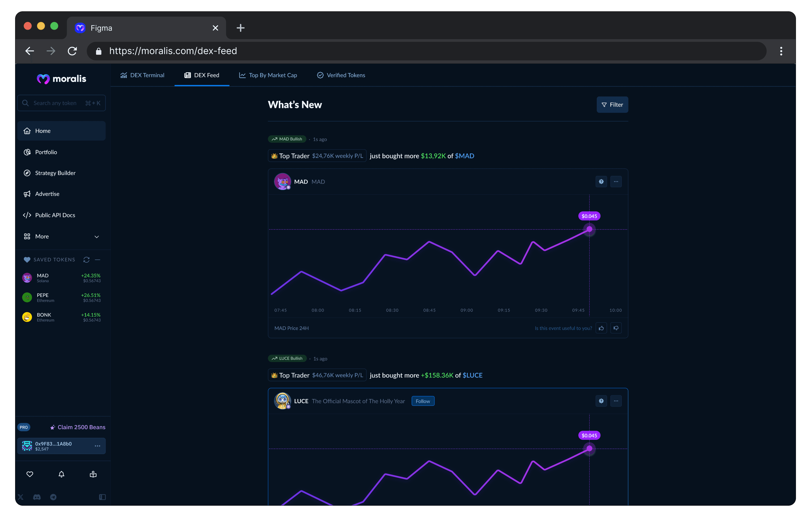Open the notifications bell icon
This screenshot has height=517, width=812.
(61, 474)
